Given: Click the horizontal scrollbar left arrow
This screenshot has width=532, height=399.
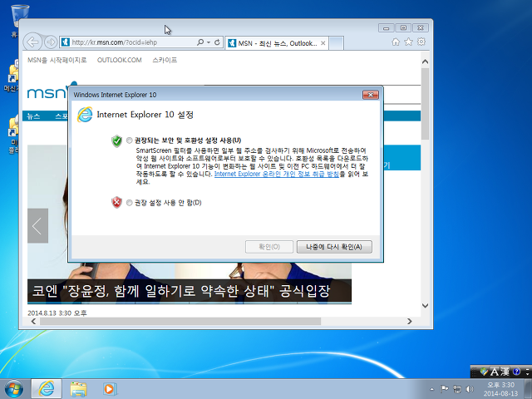Looking at the screenshot, I should point(33,322).
